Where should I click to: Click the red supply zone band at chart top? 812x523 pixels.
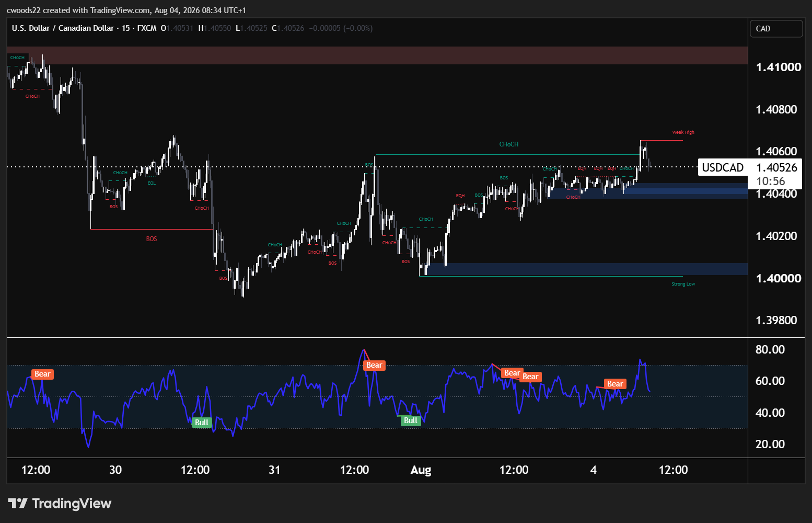click(377, 55)
